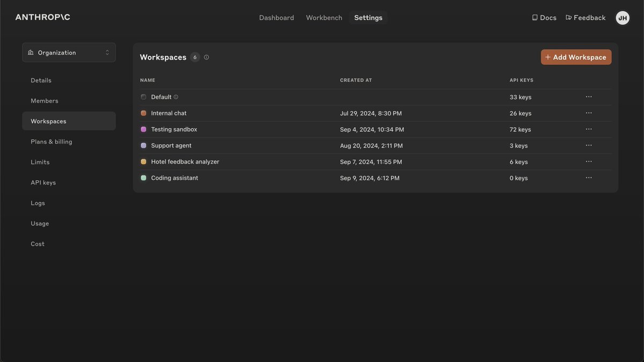644x362 pixels.
Task: Click the info icon next to Workspaces heading
Action: [x=207, y=57]
